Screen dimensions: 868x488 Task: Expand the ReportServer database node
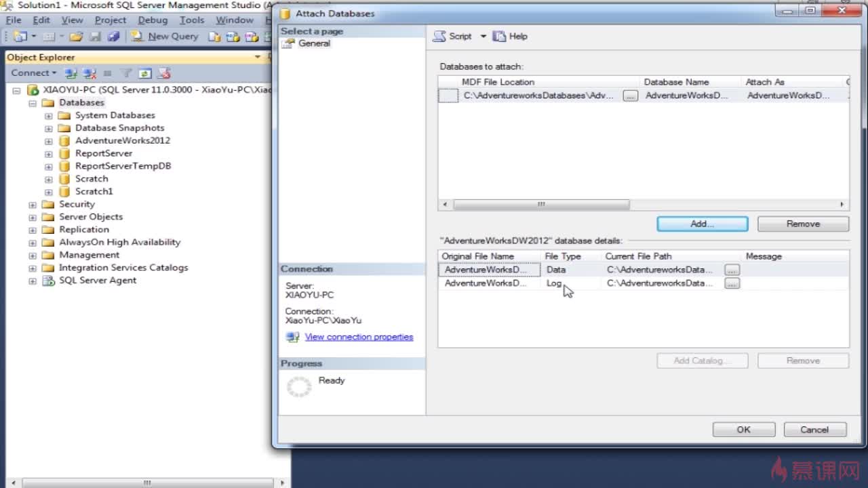click(x=49, y=154)
